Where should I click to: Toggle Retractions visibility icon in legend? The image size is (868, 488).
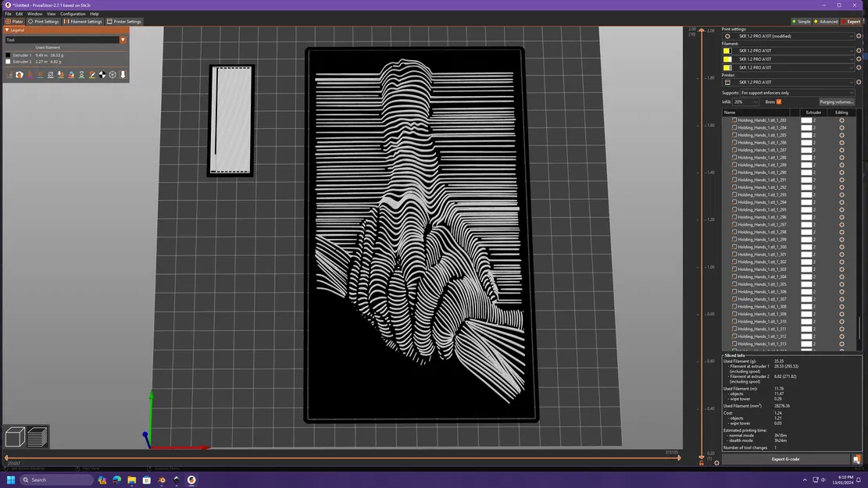[x=30, y=75]
